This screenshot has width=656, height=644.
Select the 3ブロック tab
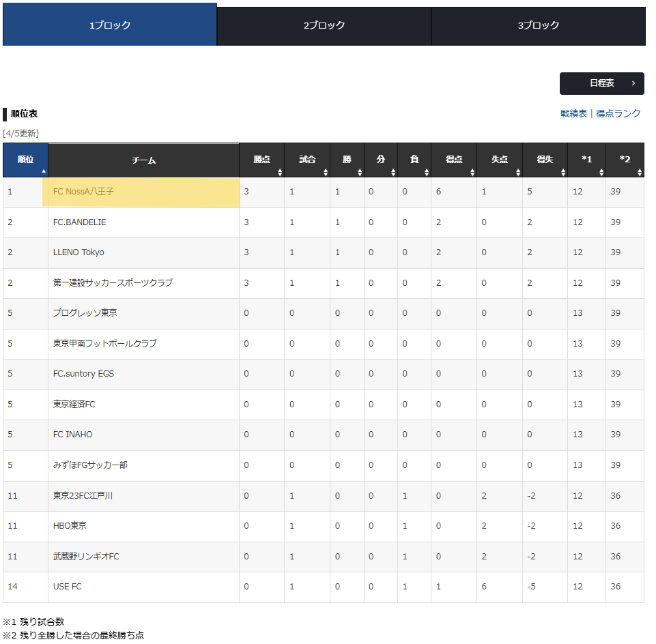click(538, 26)
